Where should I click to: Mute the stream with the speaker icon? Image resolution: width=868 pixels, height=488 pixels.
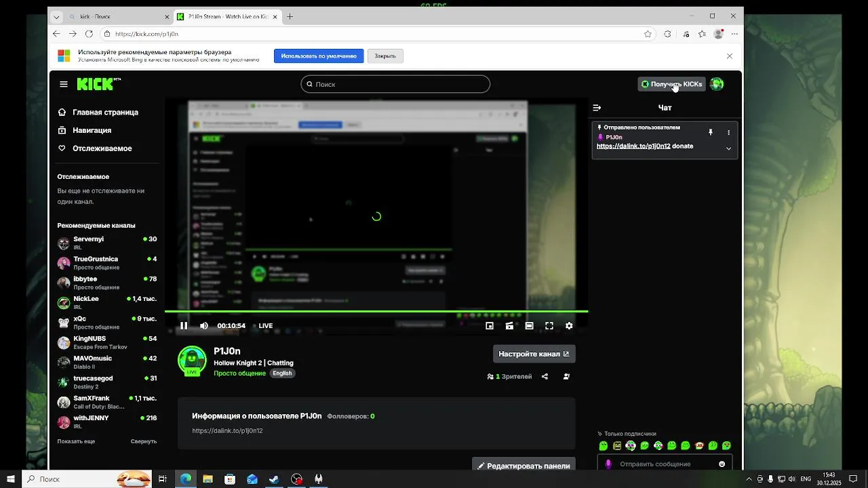[x=204, y=326]
